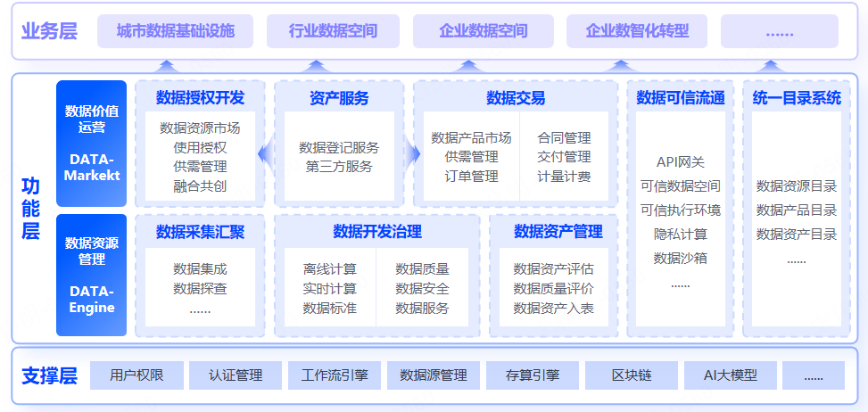
Task: Click the 统一目录系统 panel header
Action: (797, 98)
